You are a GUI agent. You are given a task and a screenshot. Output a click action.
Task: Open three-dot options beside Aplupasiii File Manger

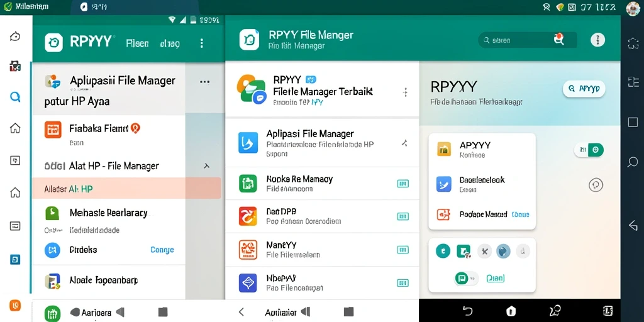[204, 82]
